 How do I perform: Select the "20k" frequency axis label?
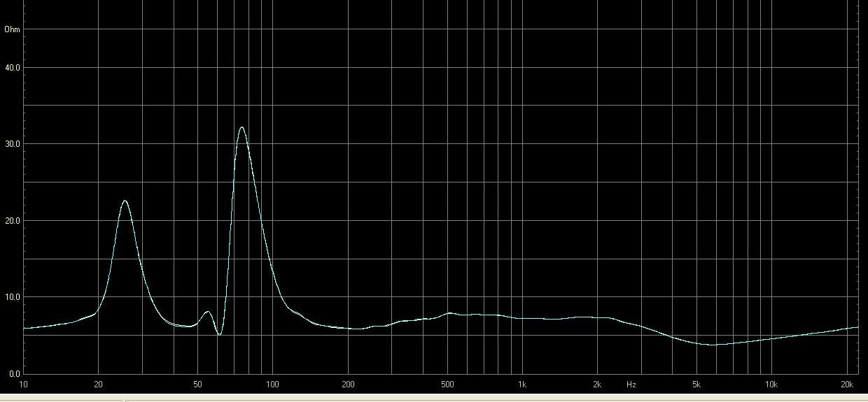(x=847, y=385)
